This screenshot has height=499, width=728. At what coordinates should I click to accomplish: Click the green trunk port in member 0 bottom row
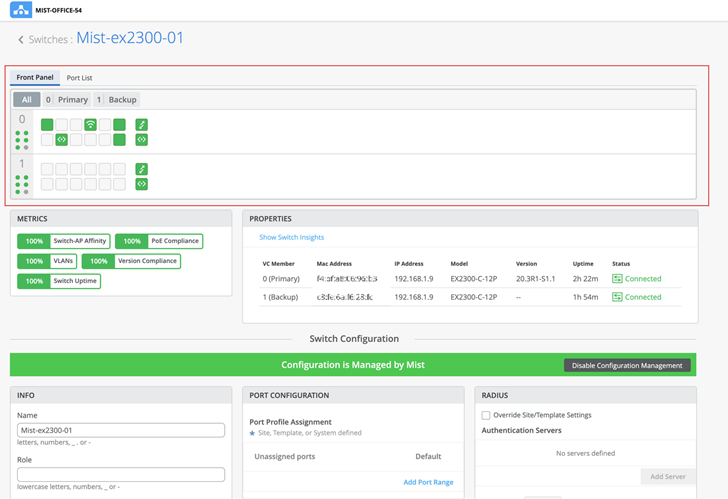point(61,140)
